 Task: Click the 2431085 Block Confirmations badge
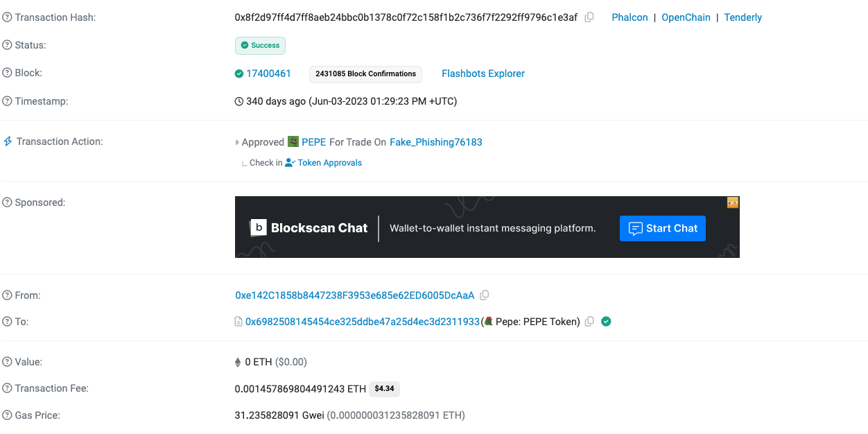pos(365,73)
